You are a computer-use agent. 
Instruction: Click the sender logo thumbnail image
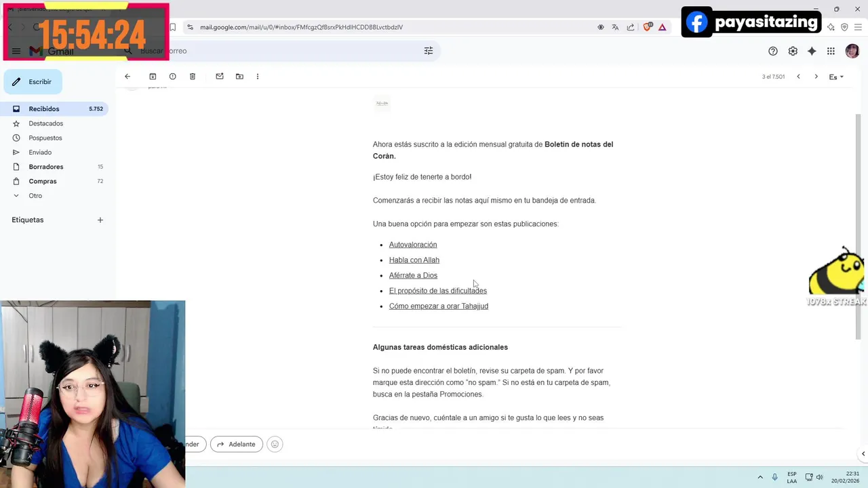[x=382, y=104]
